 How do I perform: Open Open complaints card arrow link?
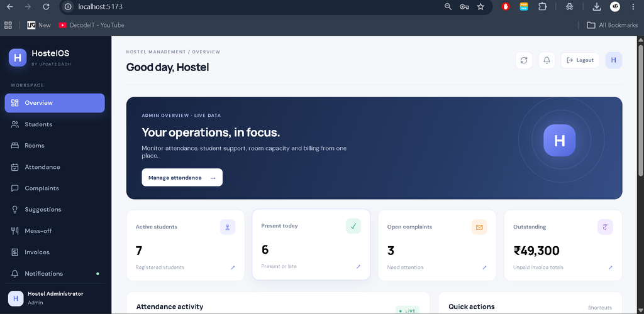pos(484,268)
